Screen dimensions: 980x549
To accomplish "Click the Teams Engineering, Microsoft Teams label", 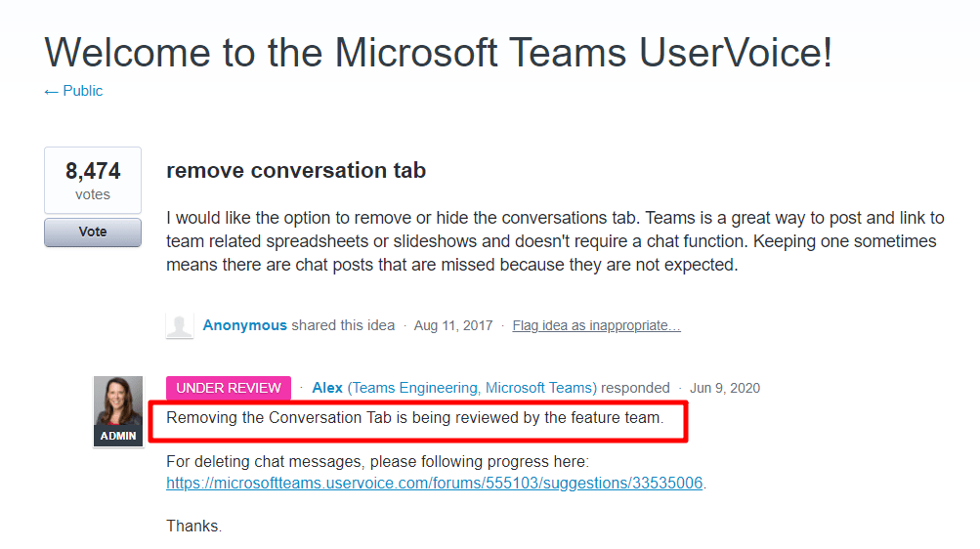I will point(471,388).
